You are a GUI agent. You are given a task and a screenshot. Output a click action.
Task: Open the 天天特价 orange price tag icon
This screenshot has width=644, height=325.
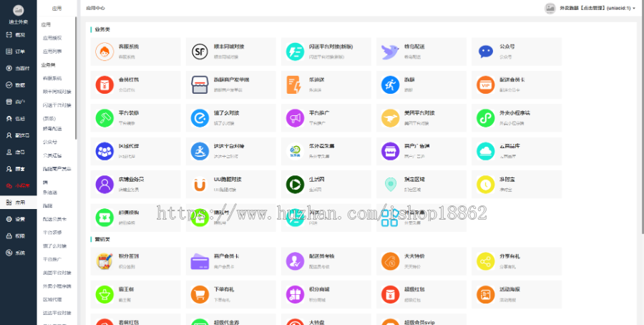click(x=391, y=261)
